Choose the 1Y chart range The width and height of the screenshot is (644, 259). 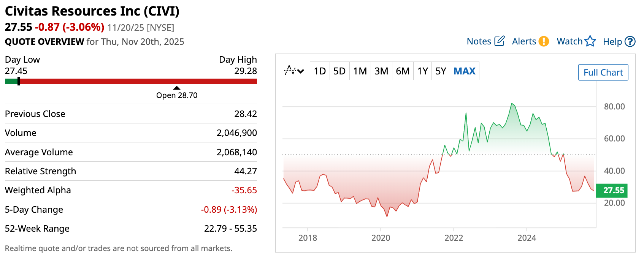(x=422, y=71)
